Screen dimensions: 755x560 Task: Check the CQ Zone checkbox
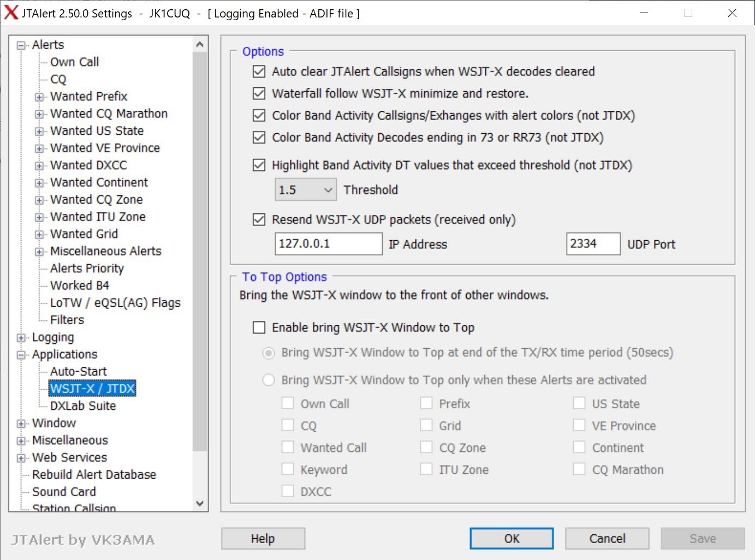(x=426, y=448)
